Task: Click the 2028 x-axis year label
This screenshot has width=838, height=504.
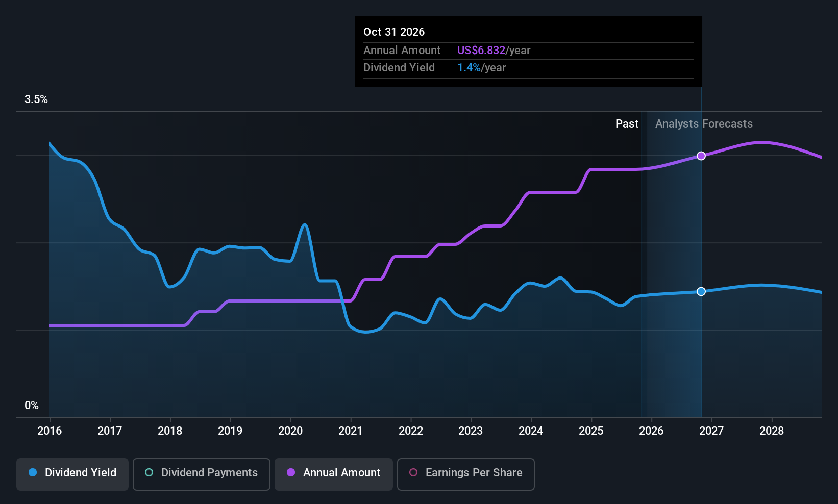Action: (772, 431)
